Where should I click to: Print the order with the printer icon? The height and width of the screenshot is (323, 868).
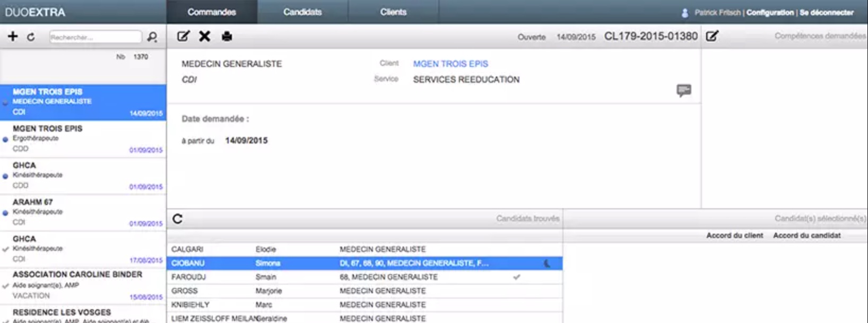227,36
